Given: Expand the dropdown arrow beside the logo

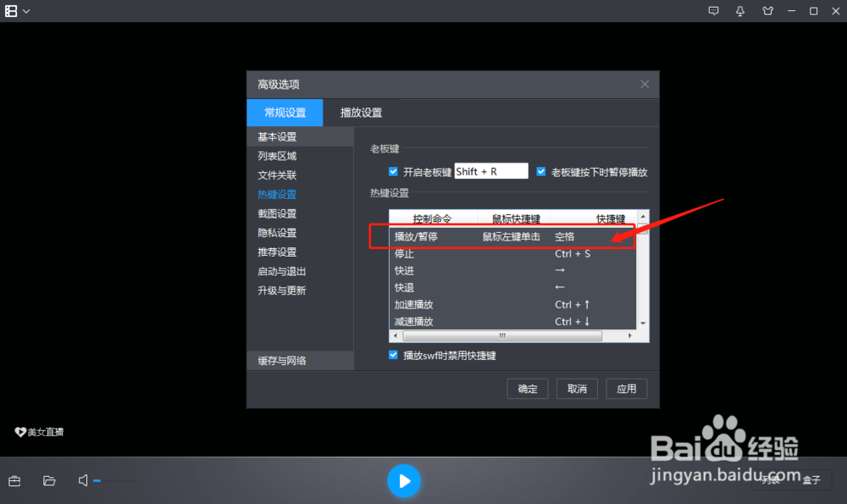Looking at the screenshot, I should (x=26, y=11).
